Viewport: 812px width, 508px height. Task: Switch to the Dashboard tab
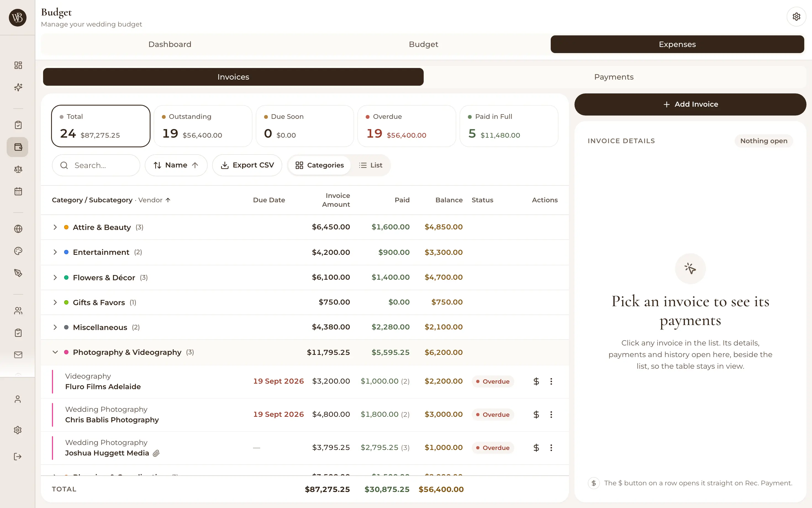tap(170, 44)
